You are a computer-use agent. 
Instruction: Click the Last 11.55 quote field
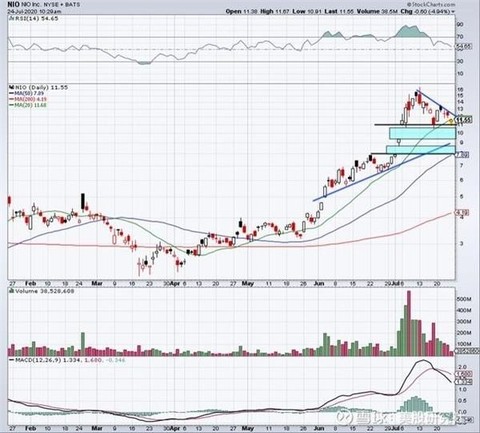pos(339,11)
